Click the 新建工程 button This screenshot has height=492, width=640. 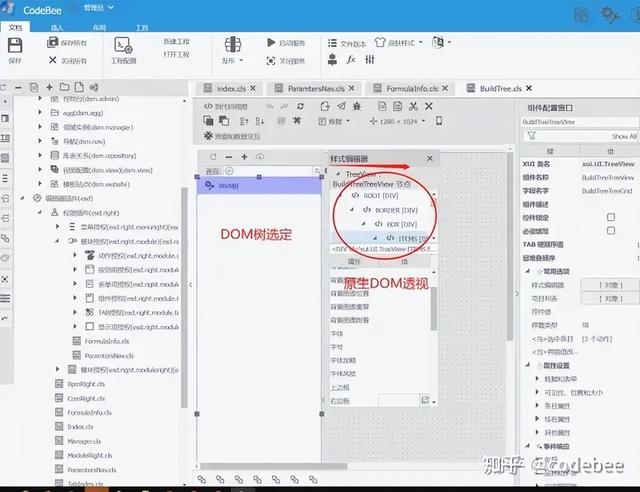click(x=176, y=42)
